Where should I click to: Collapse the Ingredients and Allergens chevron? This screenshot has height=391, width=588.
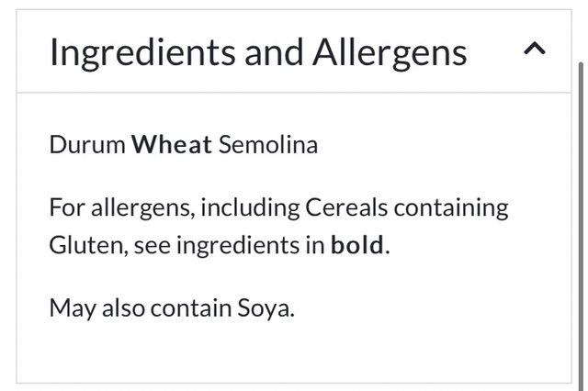pyautogui.click(x=534, y=50)
